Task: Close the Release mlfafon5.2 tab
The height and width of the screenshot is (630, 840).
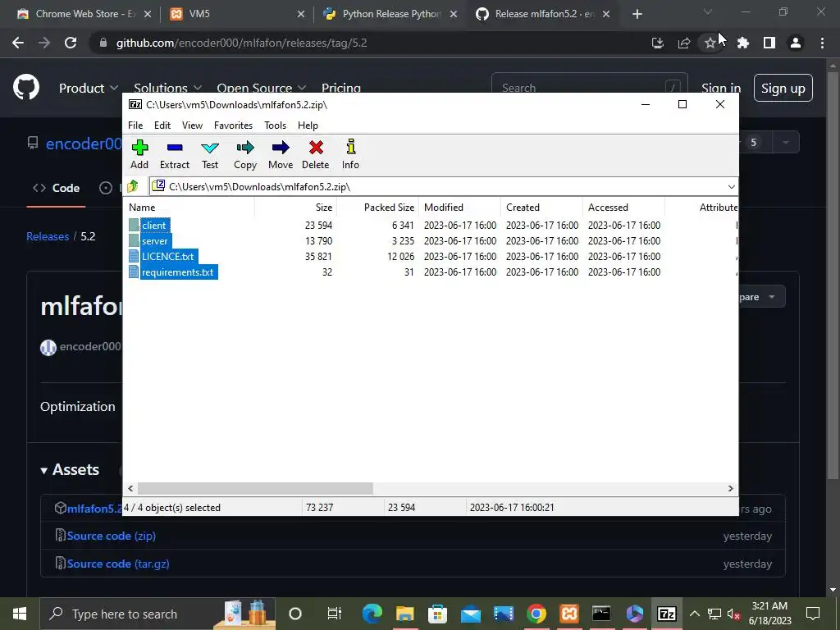Action: (x=606, y=14)
